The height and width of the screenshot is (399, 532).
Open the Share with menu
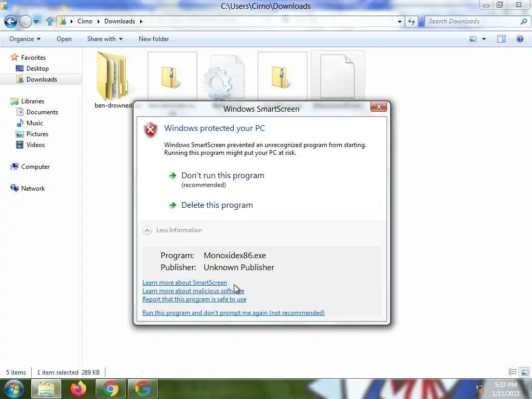[104, 39]
